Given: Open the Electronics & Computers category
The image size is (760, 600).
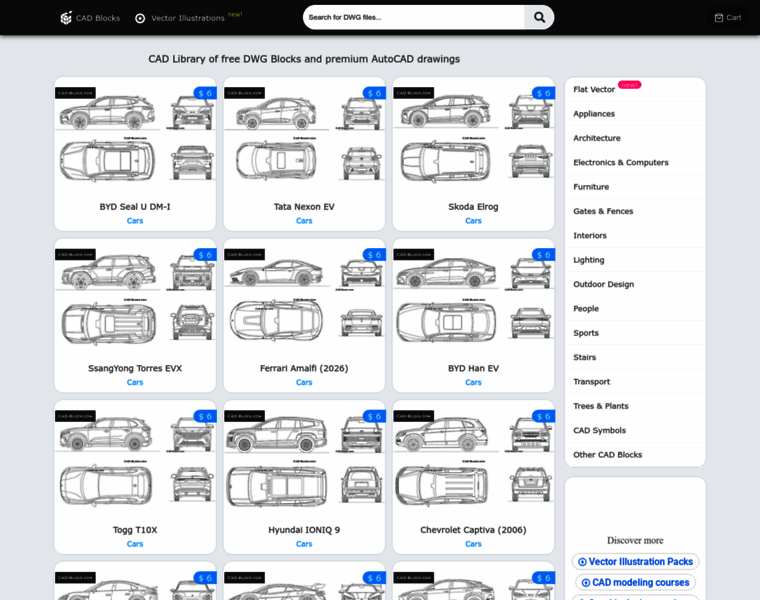Looking at the screenshot, I should pos(635,162).
